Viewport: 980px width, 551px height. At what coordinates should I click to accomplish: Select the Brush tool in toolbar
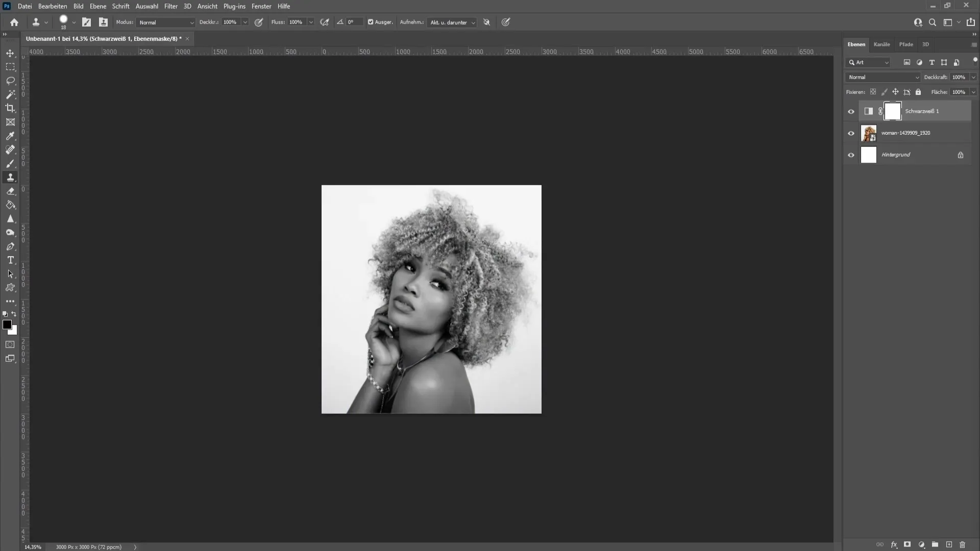click(x=10, y=163)
